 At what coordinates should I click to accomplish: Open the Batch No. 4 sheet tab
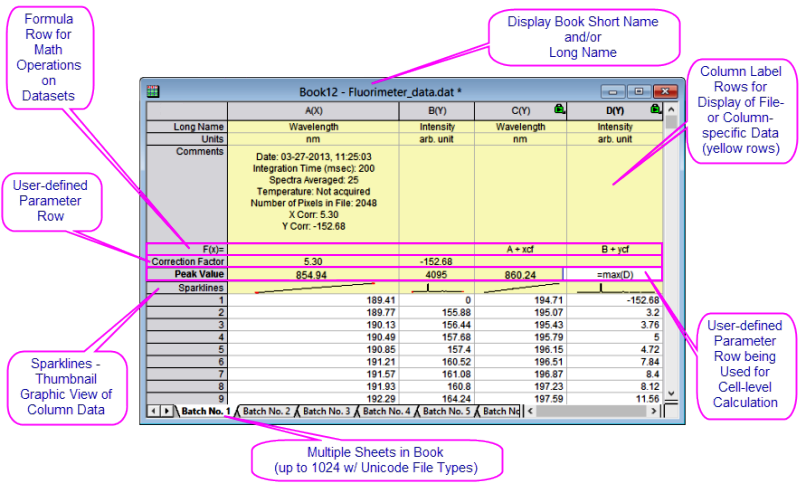pyautogui.click(x=387, y=411)
